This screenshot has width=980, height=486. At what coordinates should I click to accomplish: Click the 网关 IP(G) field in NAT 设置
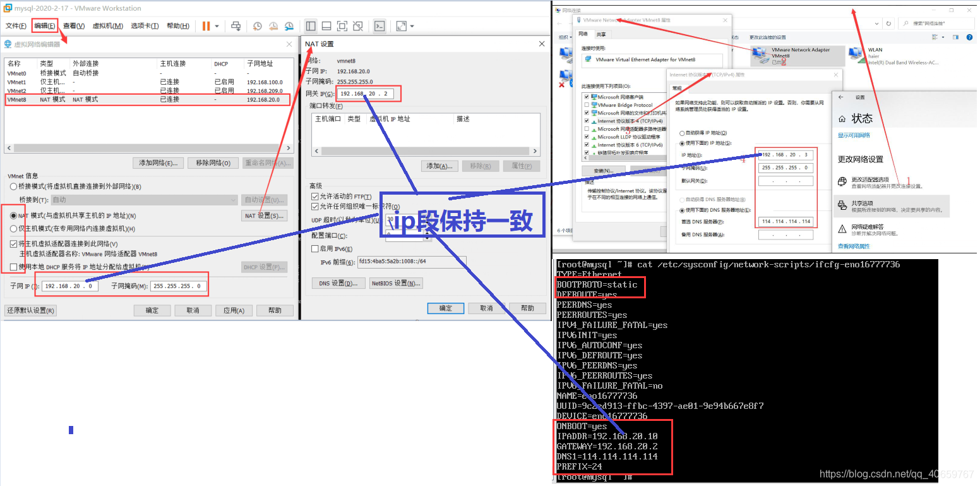click(366, 94)
